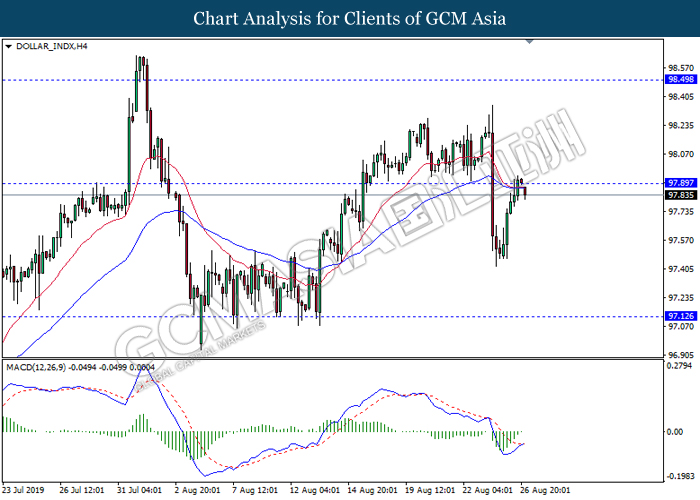
Task: Select the 31 Jul 04:01 time label
Action: pos(142,490)
